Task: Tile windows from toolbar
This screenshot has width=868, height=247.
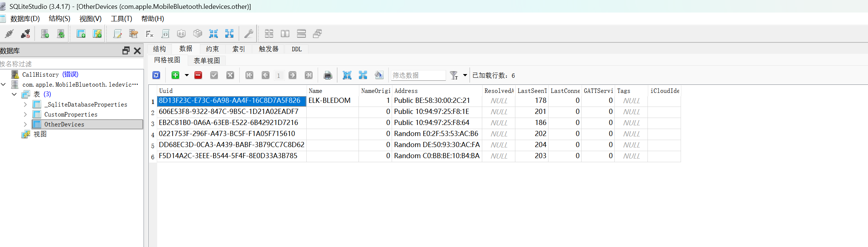Action: [x=269, y=34]
